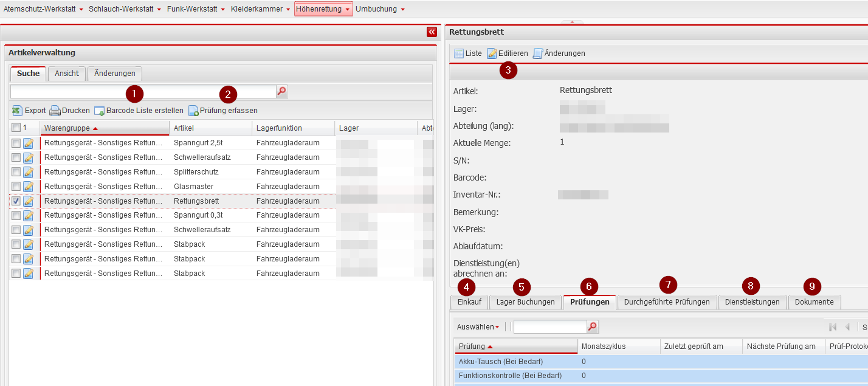This screenshot has width=868, height=386.
Task: Open the Höhenrettung dropdown menu
Action: click(323, 9)
